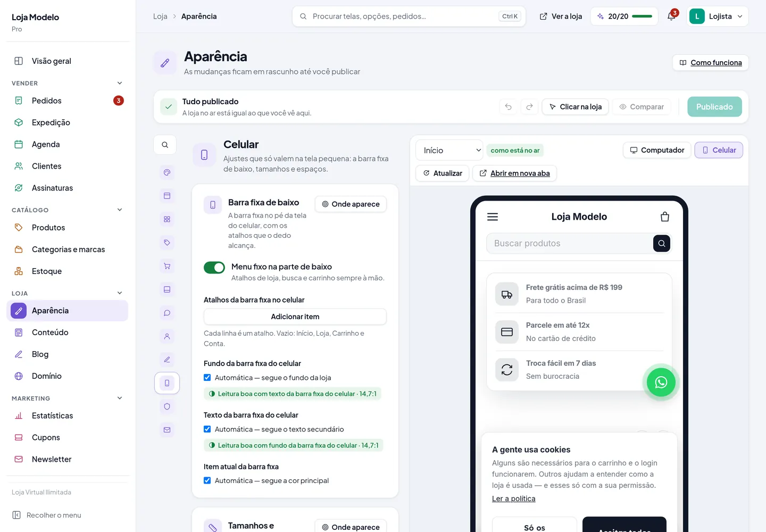
Task: Open the Como funciona link
Action: [x=711, y=63]
